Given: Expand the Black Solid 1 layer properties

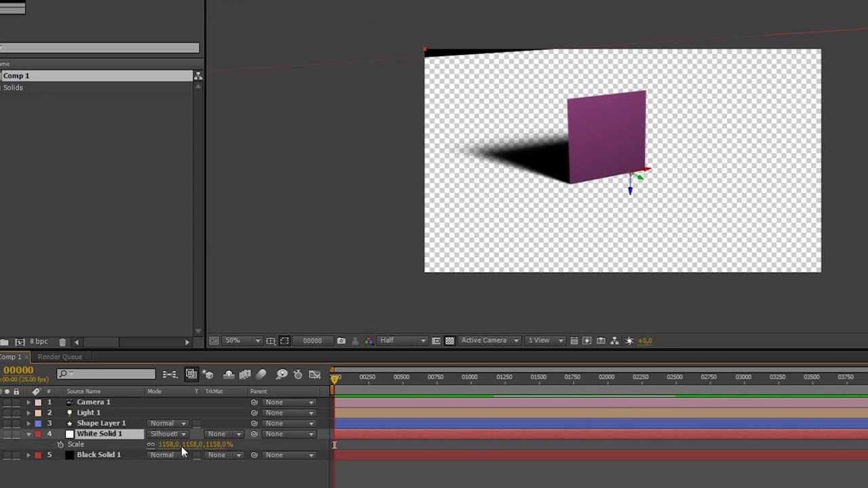Looking at the screenshot, I should 28,455.
